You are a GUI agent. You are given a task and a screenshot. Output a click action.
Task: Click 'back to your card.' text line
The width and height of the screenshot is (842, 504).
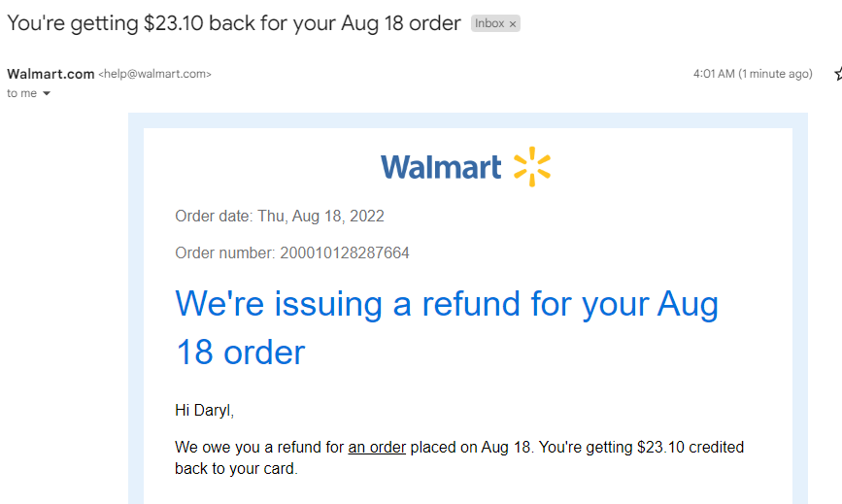coord(236,469)
